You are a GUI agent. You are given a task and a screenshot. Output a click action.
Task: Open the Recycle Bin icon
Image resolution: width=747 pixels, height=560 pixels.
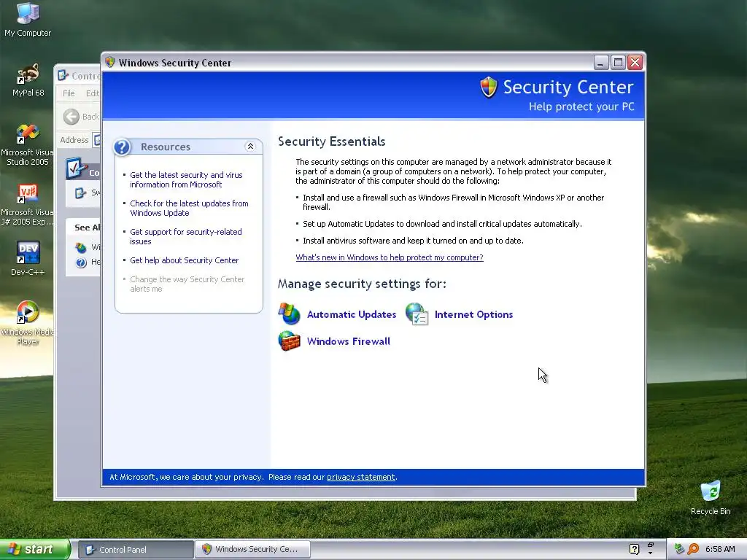[711, 497]
